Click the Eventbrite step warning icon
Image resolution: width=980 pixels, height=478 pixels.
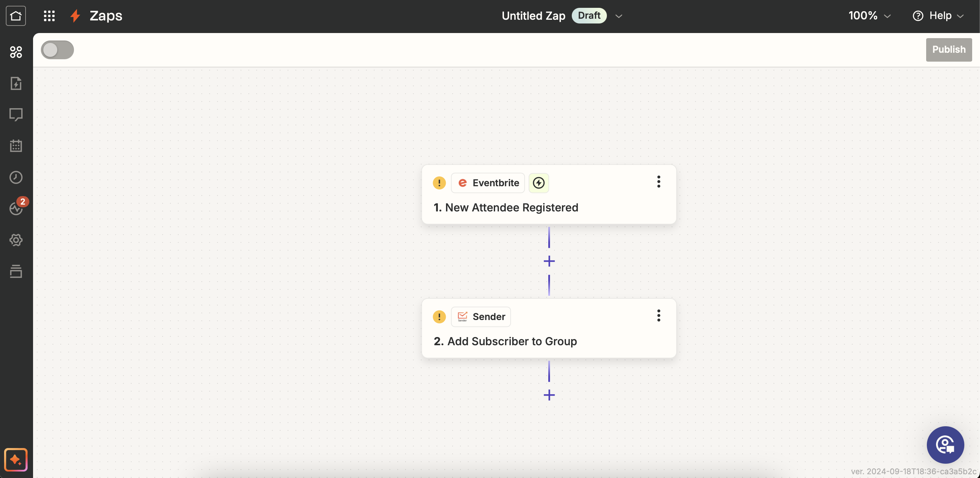click(439, 183)
